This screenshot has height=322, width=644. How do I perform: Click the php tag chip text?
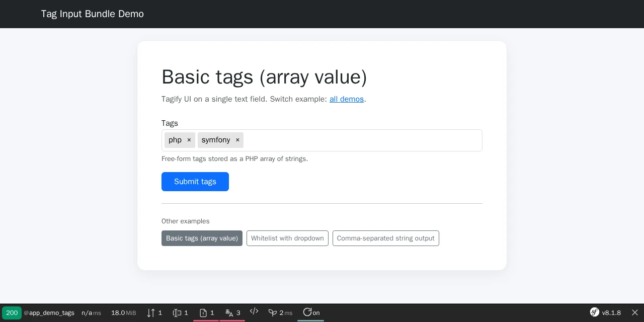[x=175, y=140]
